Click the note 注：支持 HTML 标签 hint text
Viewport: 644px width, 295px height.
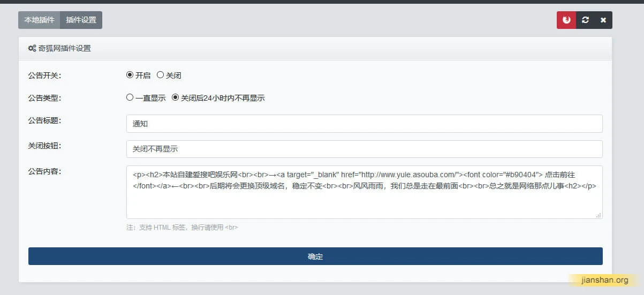click(182, 227)
